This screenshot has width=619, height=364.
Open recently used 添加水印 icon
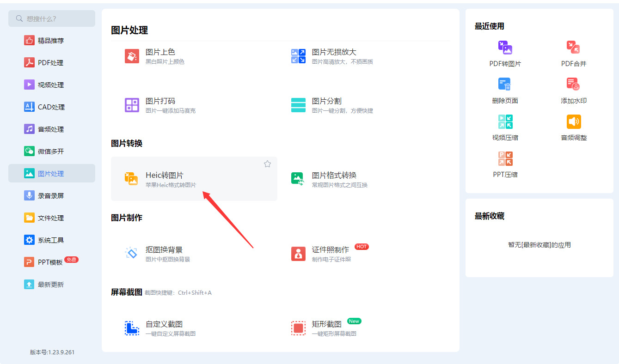point(574,84)
